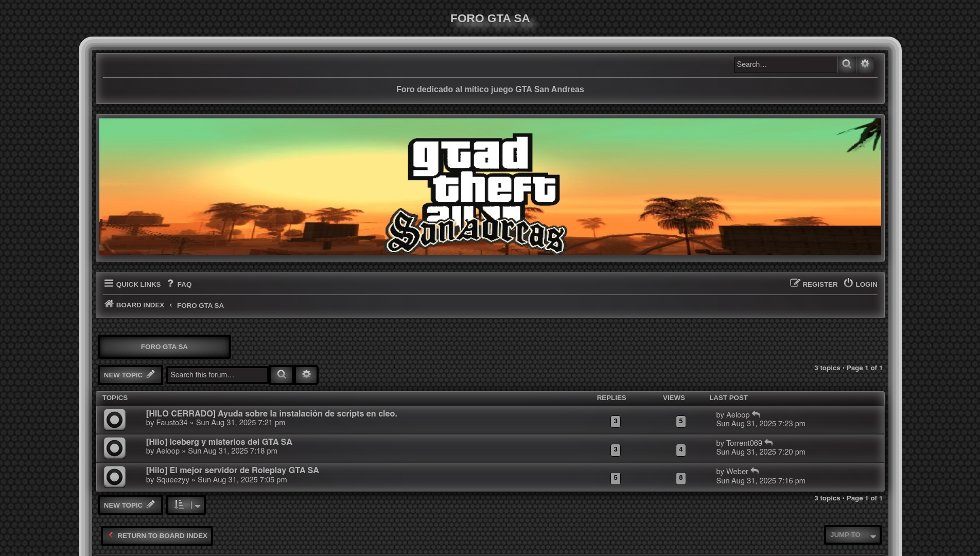Image resolution: width=980 pixels, height=556 pixels.
Task: Click the date 'Sun Aug 31, 2025 7:16 pm'
Action: (761, 481)
